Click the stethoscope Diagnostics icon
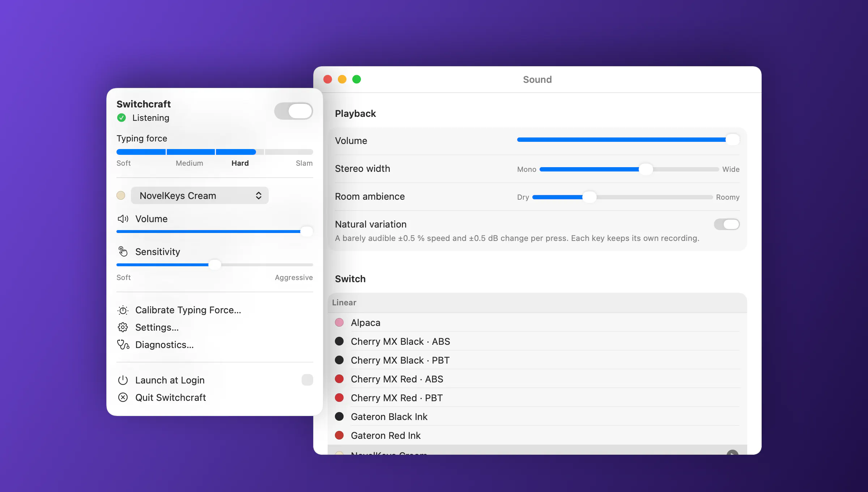Image resolution: width=868 pixels, height=492 pixels. (x=123, y=345)
